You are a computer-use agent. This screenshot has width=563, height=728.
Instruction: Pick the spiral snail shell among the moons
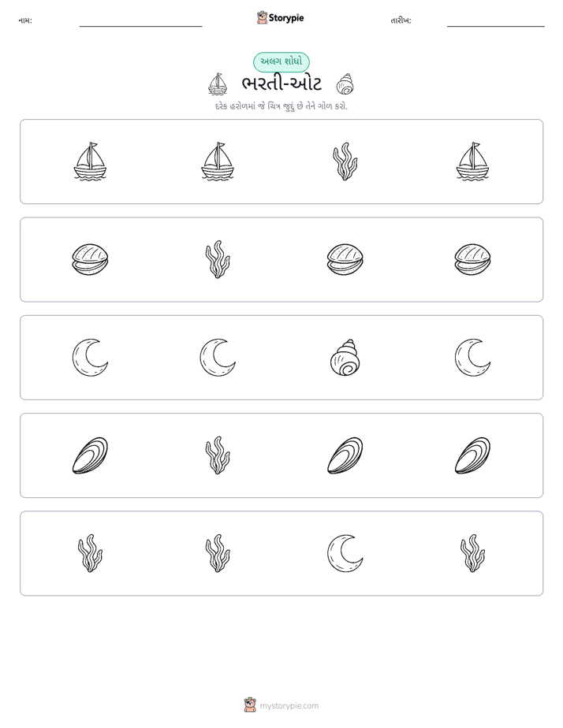click(x=345, y=358)
